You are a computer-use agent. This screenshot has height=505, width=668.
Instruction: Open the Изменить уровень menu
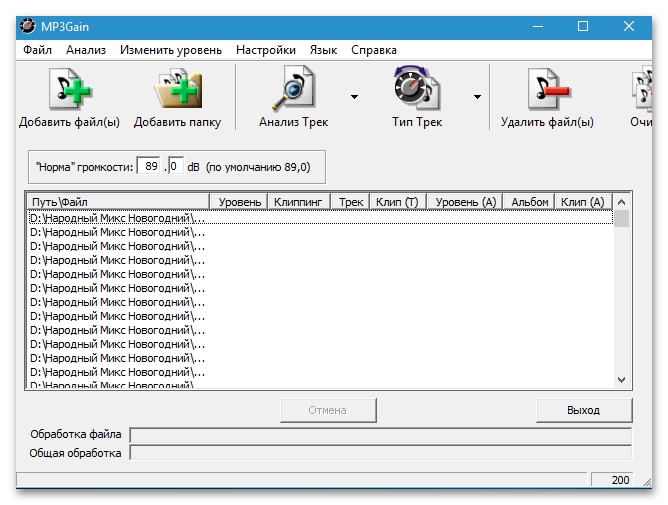[x=171, y=50]
